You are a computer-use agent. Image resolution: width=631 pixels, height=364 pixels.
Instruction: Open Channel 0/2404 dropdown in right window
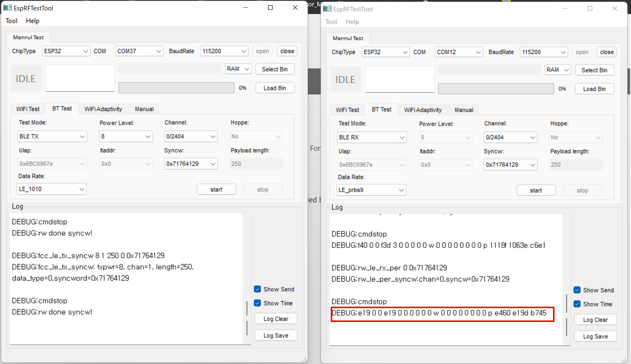coord(511,137)
